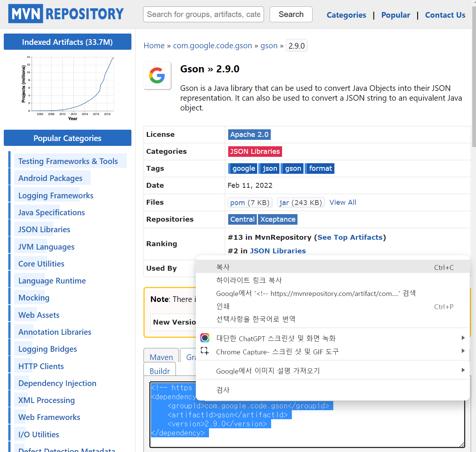
Task: Open Dependency Injection category
Action: click(57, 383)
